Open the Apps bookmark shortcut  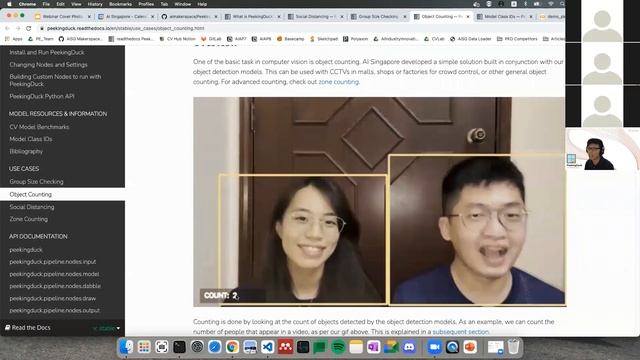click(x=14, y=39)
